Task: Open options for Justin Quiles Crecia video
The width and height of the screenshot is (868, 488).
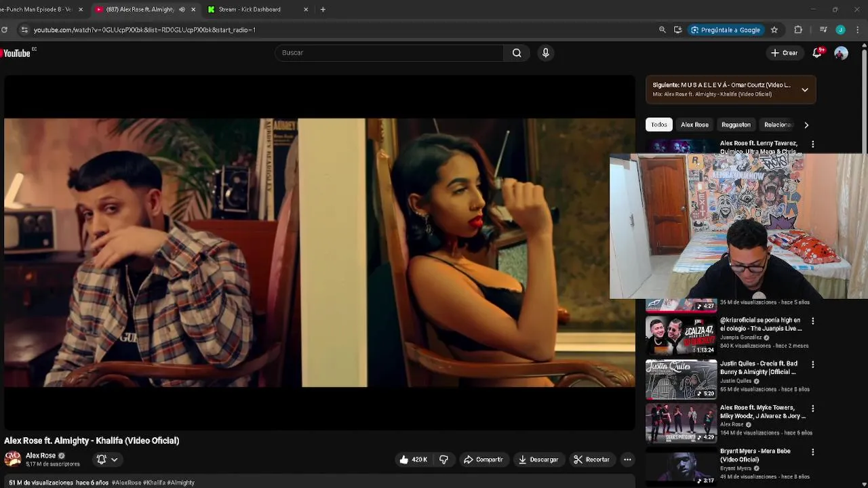Action: click(x=812, y=365)
